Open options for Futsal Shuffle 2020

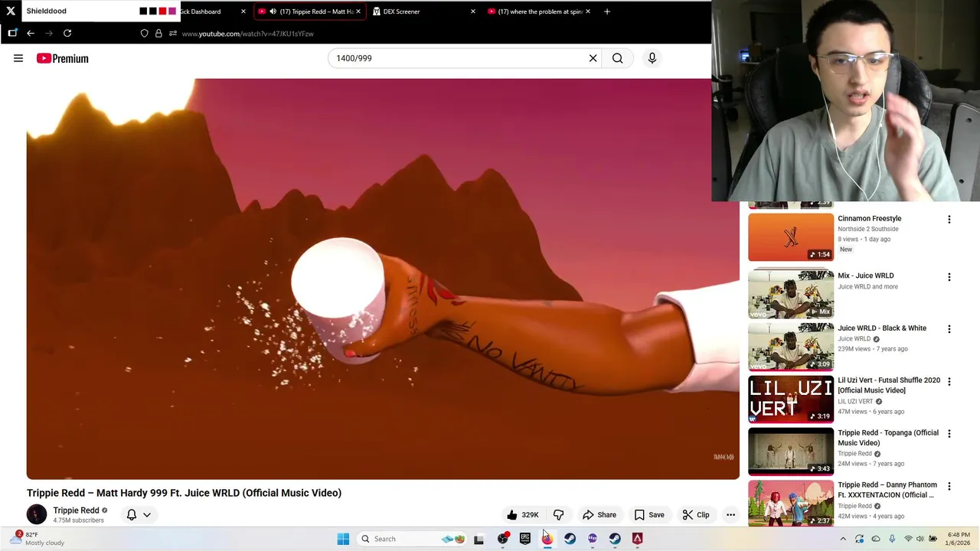click(949, 381)
